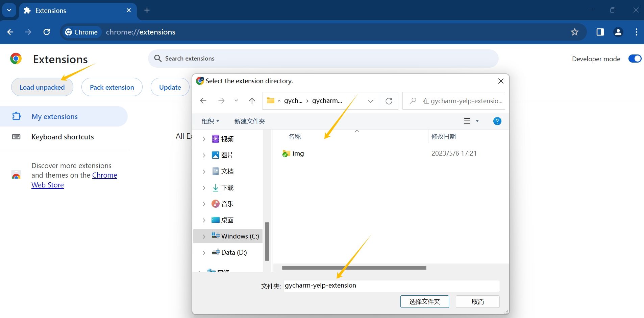Open Keyboard shortcuts in the sidebar
644x318 pixels.
click(63, 137)
